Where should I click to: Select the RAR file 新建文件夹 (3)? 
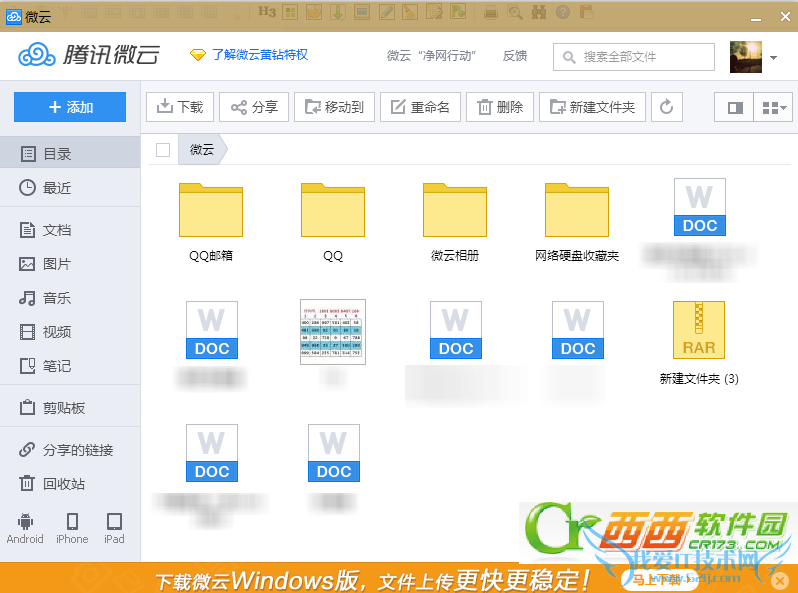click(x=699, y=343)
